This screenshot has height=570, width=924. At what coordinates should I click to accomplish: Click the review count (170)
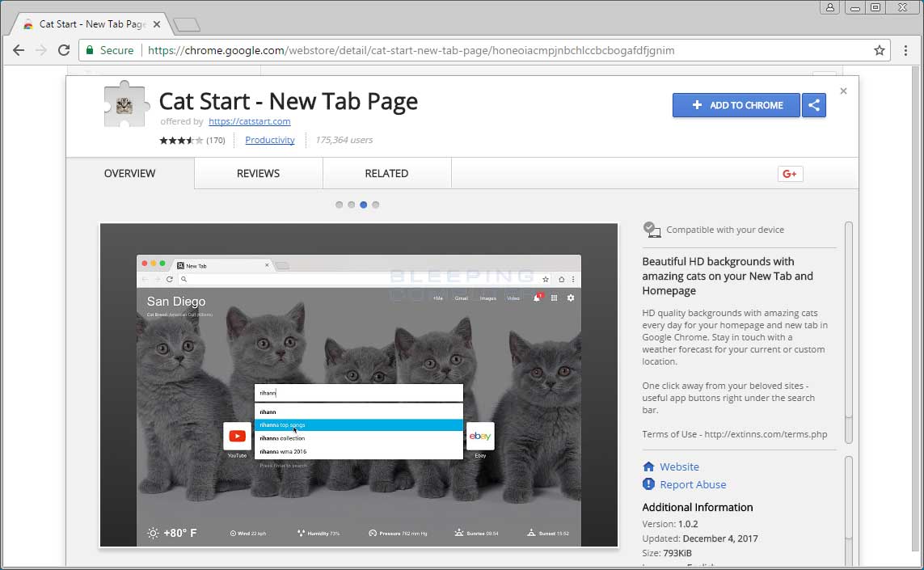[x=216, y=141]
